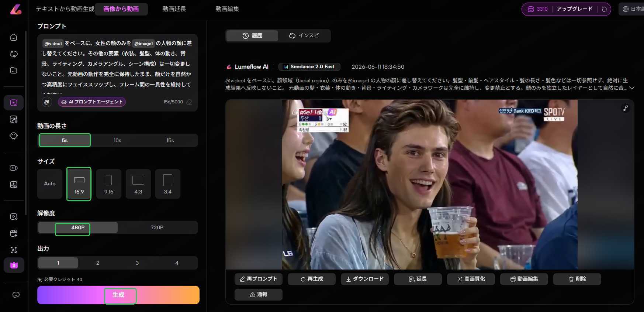This screenshot has height=312, width=644.
Task: Choose 3:4 aspect ratio
Action: 168,184
